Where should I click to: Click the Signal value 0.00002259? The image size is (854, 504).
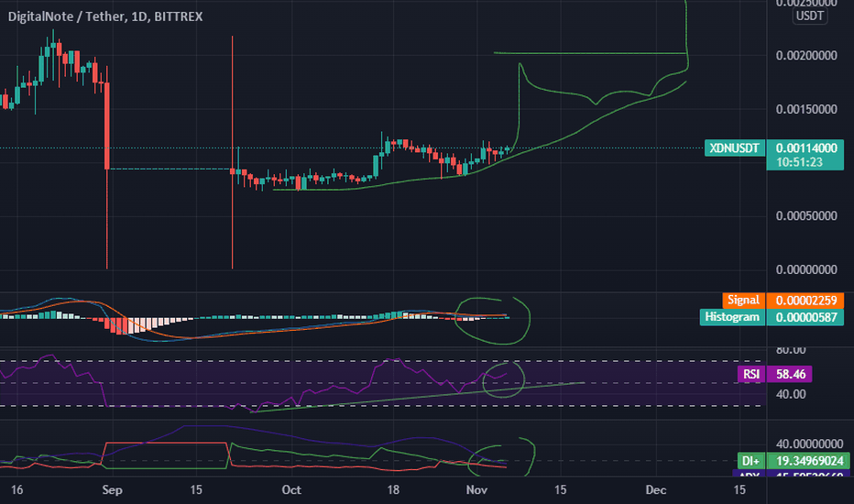(805, 301)
